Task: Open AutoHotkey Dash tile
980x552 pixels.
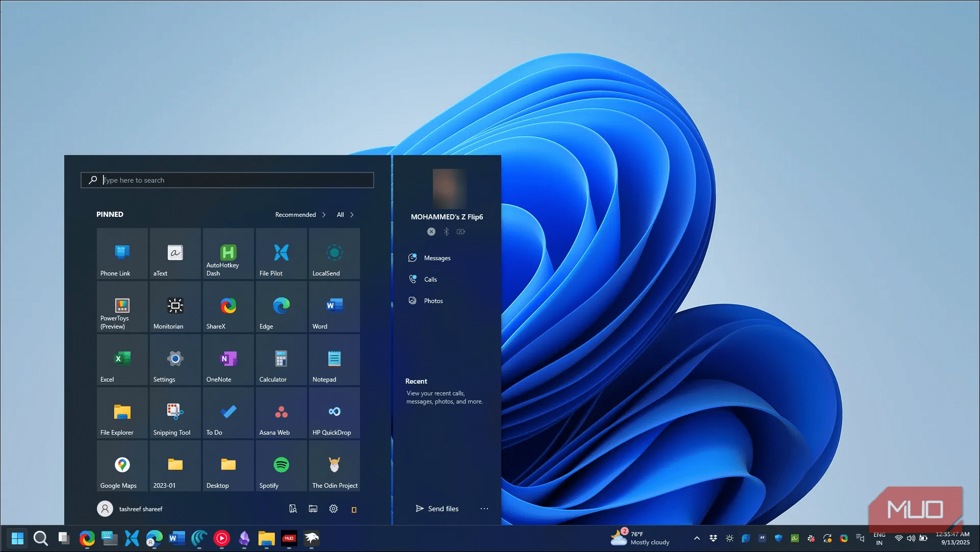Action: [x=228, y=254]
